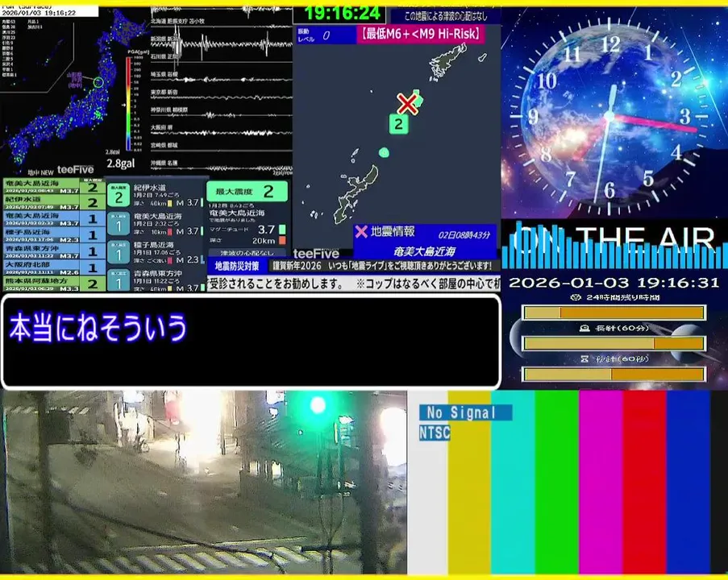Click the No Signal label

[x=465, y=412]
